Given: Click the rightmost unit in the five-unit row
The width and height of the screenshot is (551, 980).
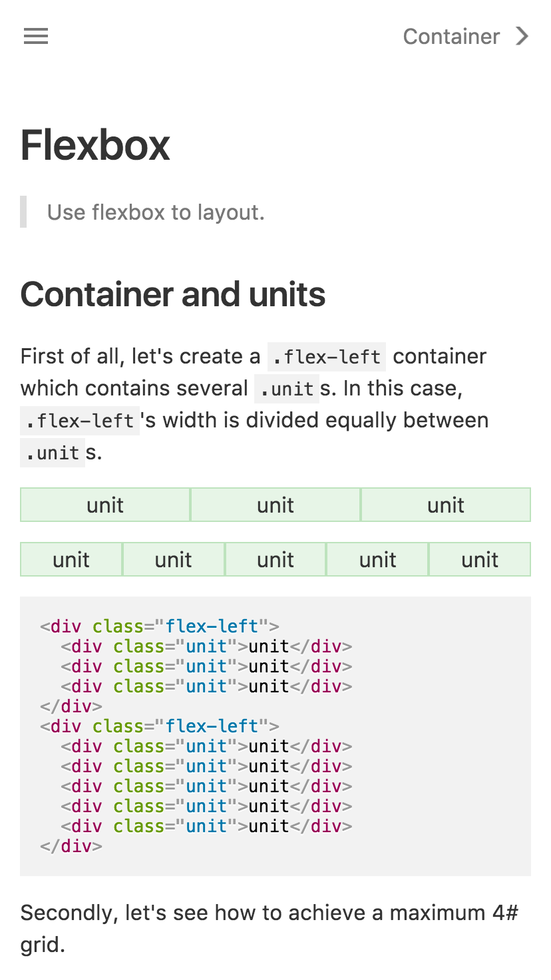Looking at the screenshot, I should tap(479, 559).
